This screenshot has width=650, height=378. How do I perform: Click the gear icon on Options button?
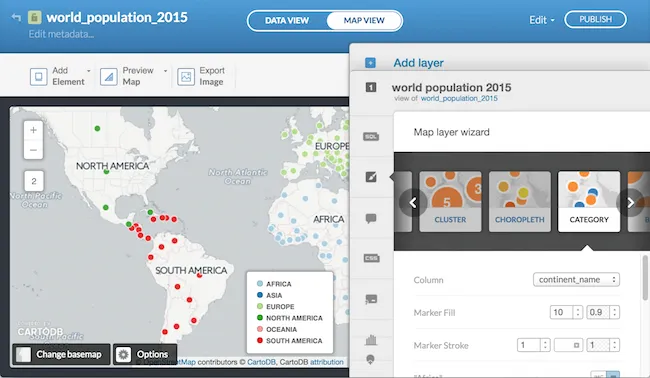click(124, 354)
